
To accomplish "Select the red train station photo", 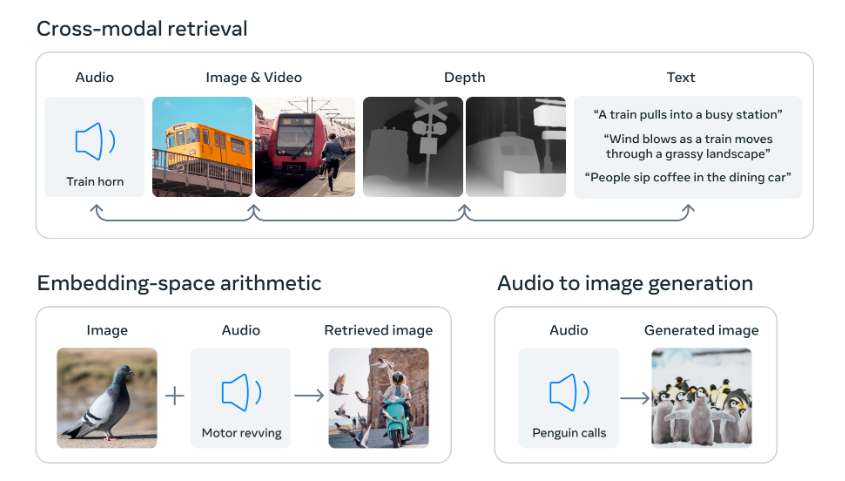I will 305,147.
